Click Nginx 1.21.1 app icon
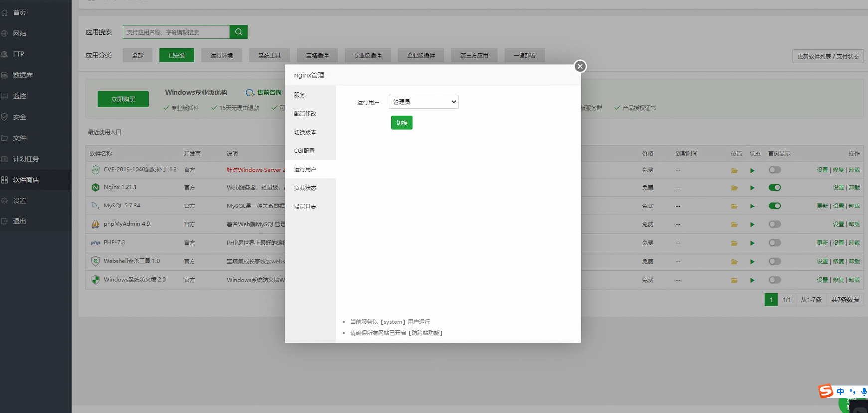The image size is (868, 413). coord(95,187)
